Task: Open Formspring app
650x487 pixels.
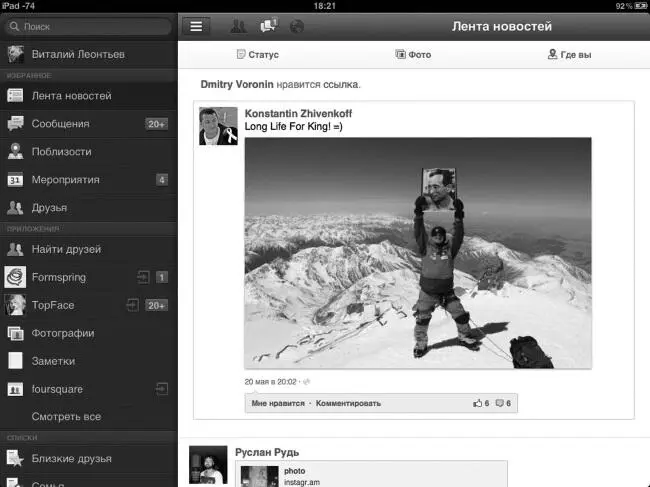Action: click(x=62, y=277)
